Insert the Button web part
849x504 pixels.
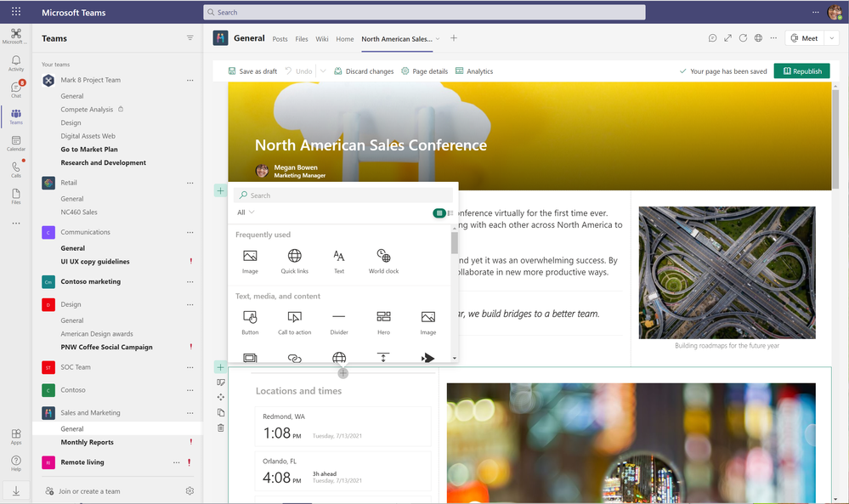pos(250,322)
